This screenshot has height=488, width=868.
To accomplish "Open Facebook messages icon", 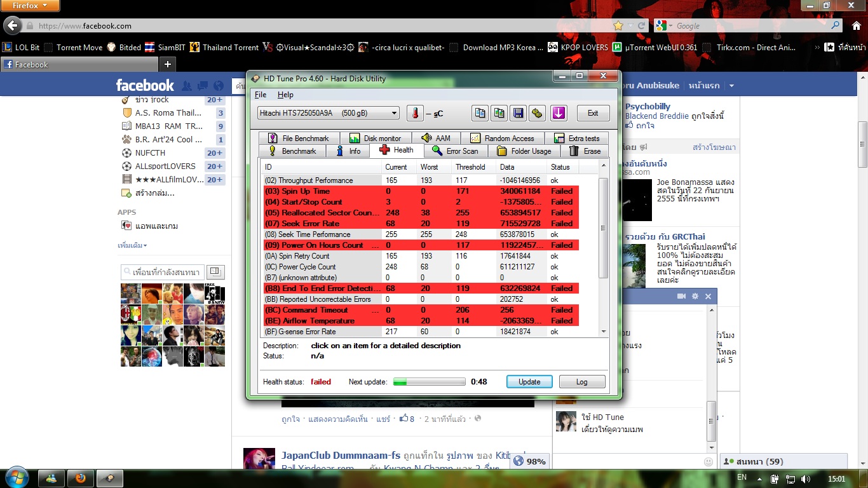I will point(203,86).
